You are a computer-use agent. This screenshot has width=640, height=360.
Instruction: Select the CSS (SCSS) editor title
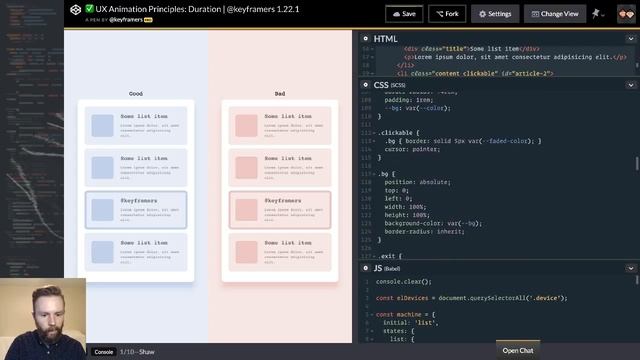coord(389,85)
